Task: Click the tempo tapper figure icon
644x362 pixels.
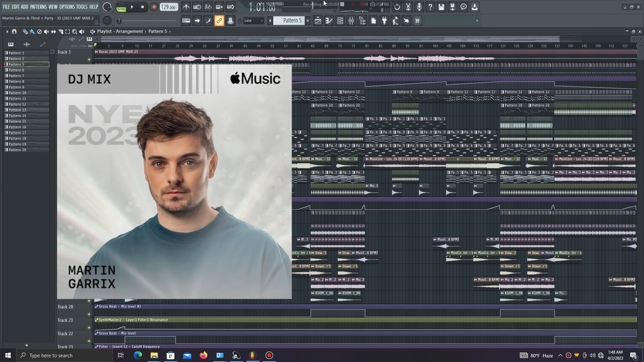Action: pos(395,21)
